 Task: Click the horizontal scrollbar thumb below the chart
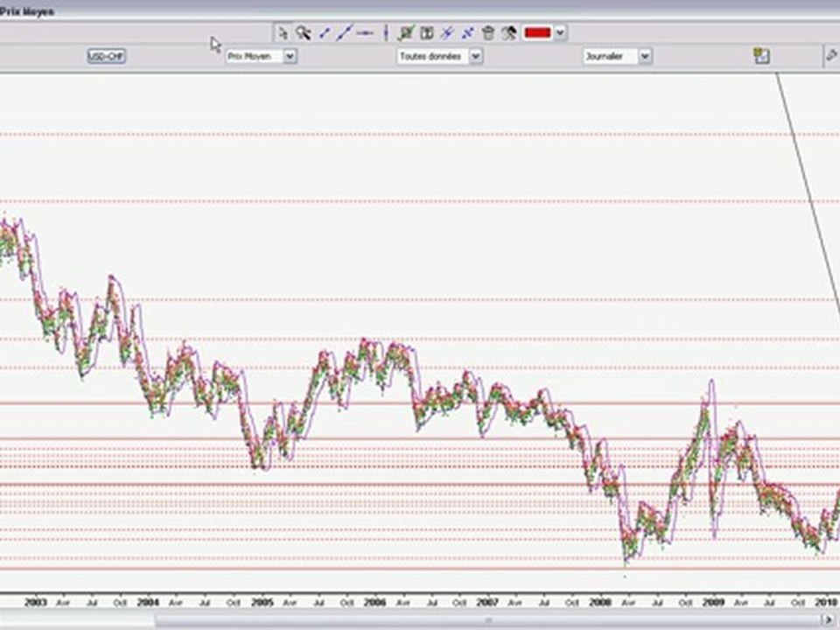point(487,620)
